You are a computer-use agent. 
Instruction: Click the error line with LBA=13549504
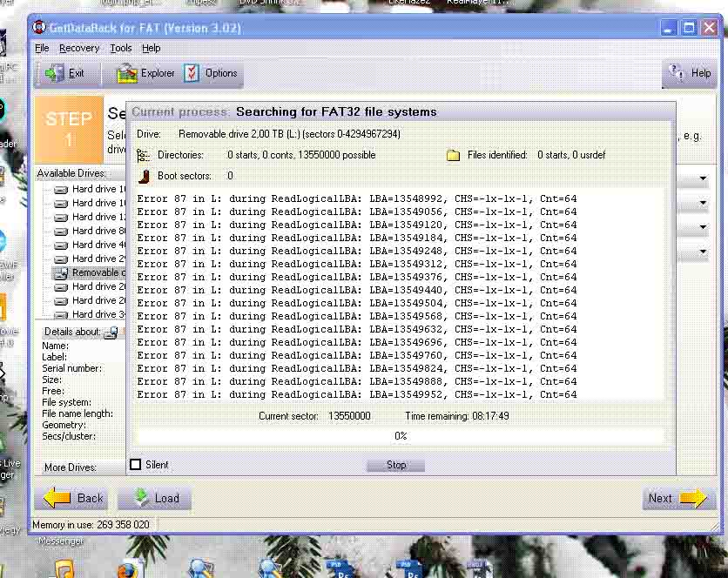pyautogui.click(x=356, y=303)
